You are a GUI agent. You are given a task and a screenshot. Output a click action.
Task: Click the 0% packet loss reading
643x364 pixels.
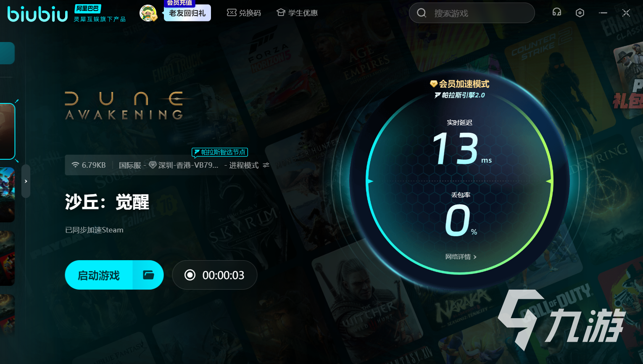point(461,220)
